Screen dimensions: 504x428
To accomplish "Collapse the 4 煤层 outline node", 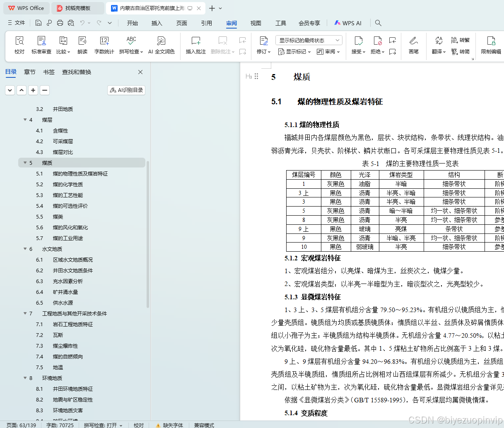I will 25,120.
